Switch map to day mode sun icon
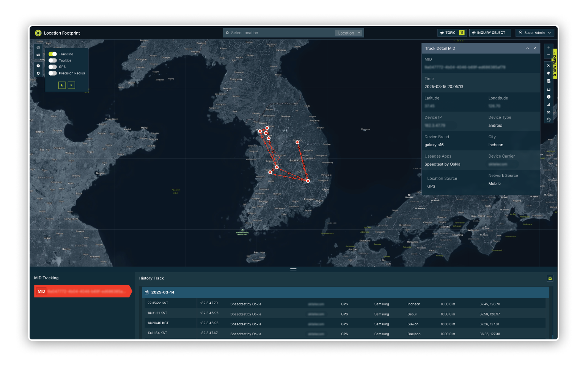This screenshot has height=369, width=588. coord(71,85)
